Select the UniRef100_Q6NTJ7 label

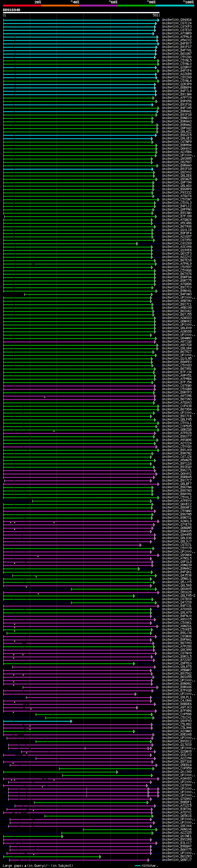[x=177, y=860]
